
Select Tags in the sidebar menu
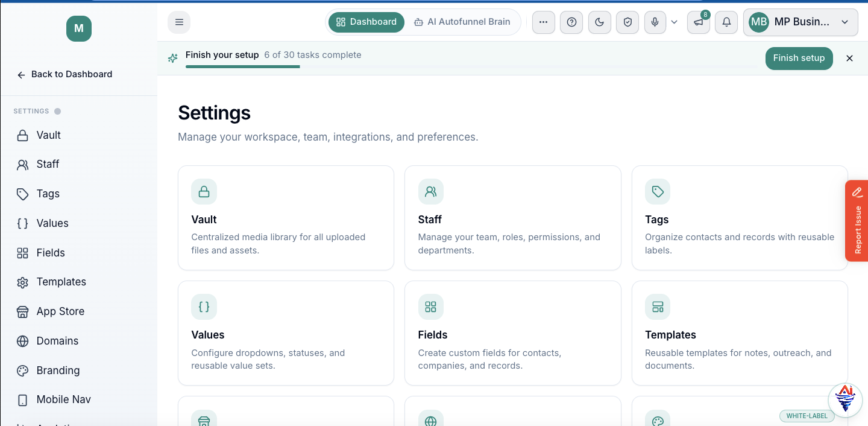78,194
